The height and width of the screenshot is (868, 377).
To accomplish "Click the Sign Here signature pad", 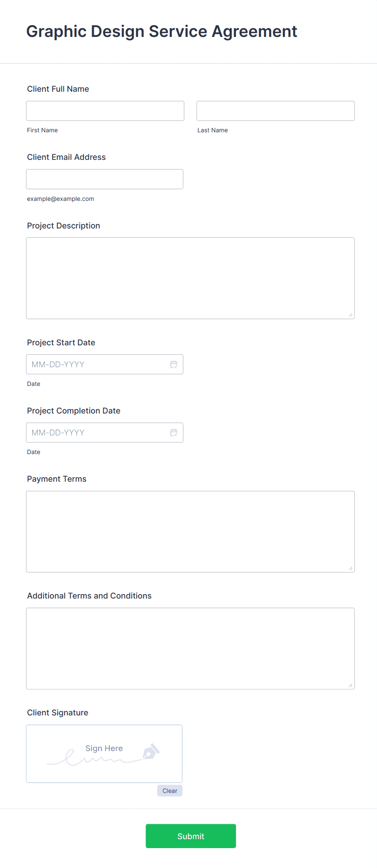I will pyautogui.click(x=104, y=754).
